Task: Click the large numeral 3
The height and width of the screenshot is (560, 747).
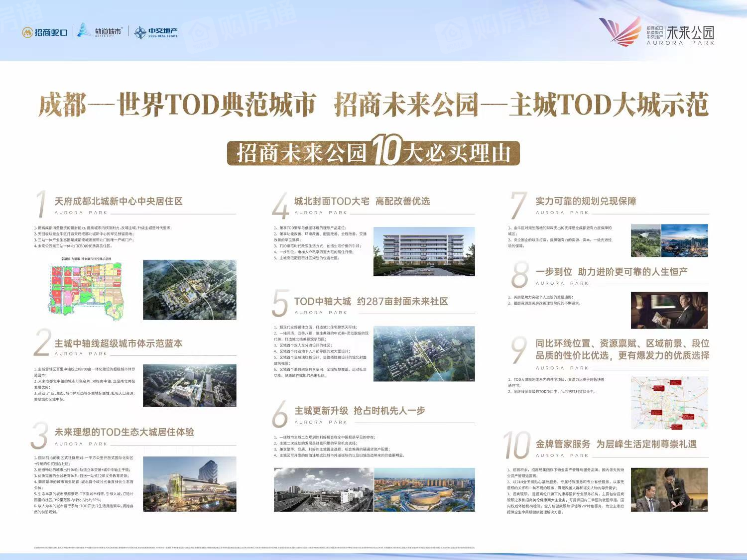Action: [x=40, y=436]
